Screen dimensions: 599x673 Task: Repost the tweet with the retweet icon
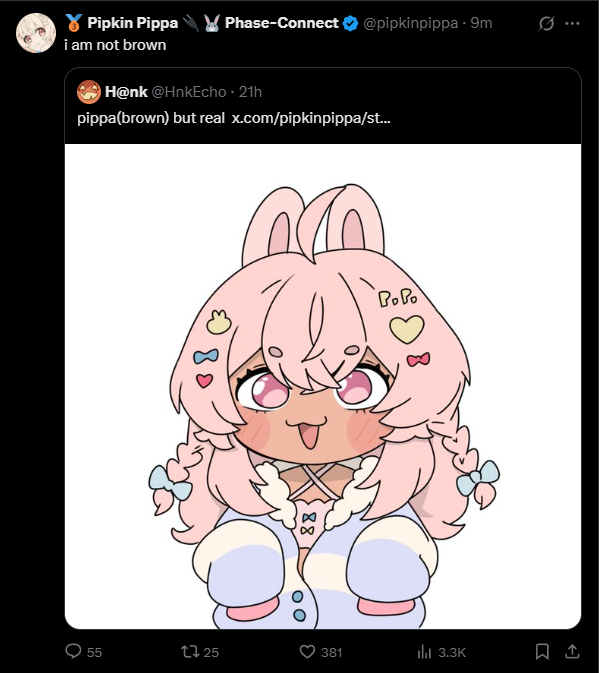[190, 652]
